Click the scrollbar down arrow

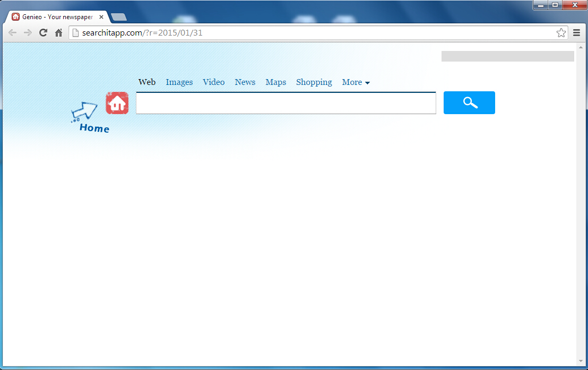tap(581, 361)
